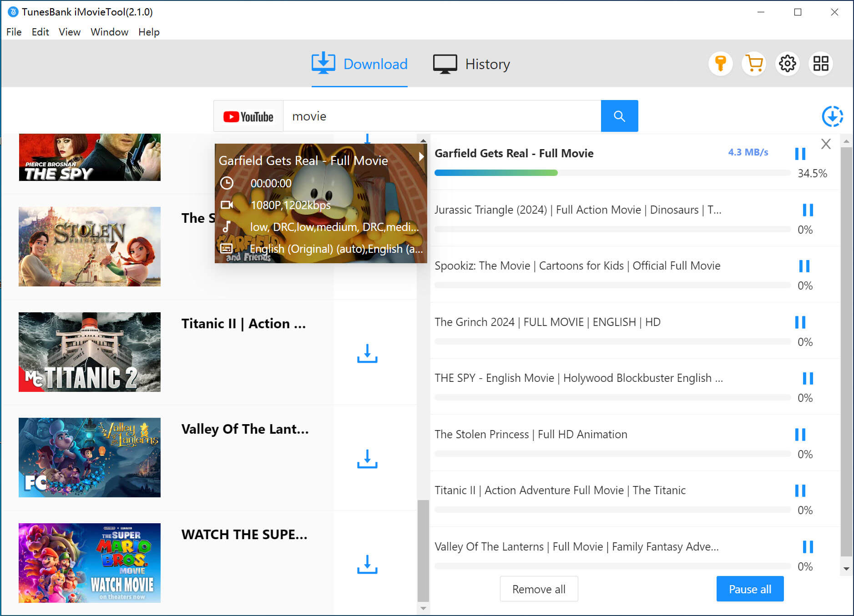Select 'WATCH THE SUPE...' result title
This screenshot has width=854, height=616.
(x=244, y=535)
